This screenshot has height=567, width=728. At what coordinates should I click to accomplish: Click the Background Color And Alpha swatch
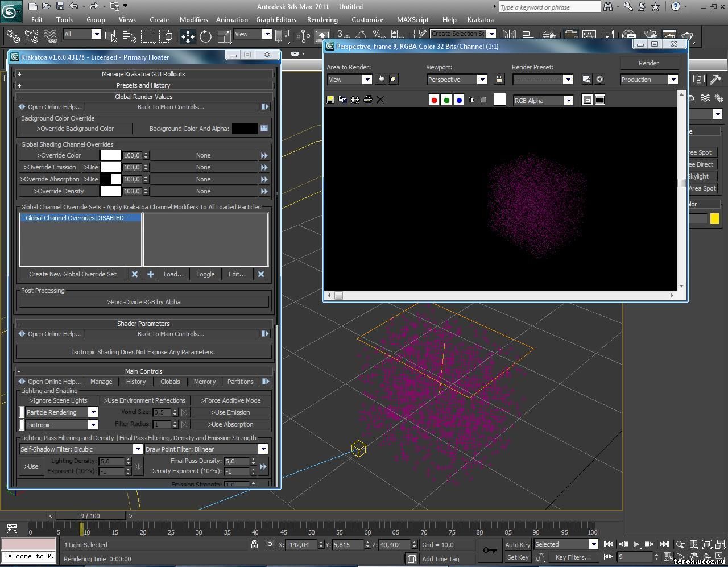click(x=245, y=129)
